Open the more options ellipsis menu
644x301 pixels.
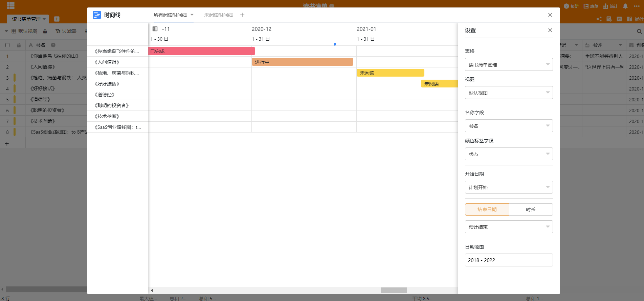click(x=637, y=6)
